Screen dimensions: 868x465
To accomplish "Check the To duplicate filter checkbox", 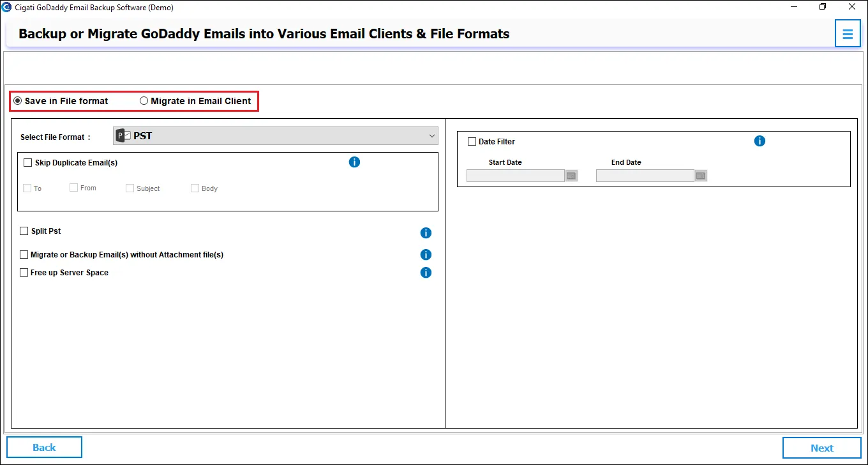I will click(27, 188).
